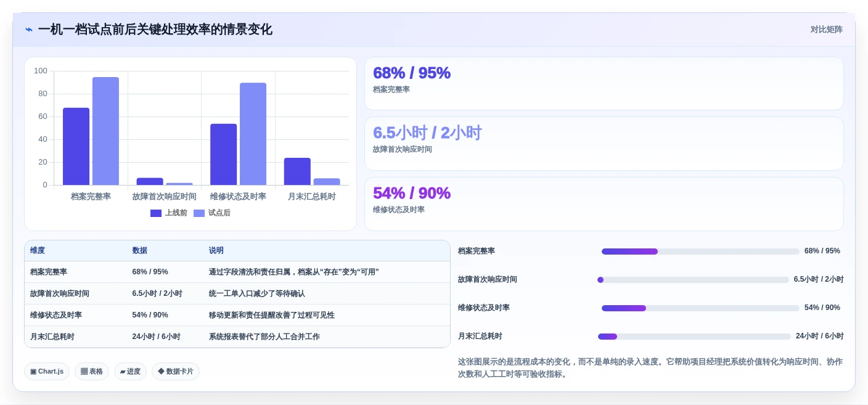Click table cell 54% / 90%
Image resolution: width=868 pixels, height=405 pixels.
150,315
